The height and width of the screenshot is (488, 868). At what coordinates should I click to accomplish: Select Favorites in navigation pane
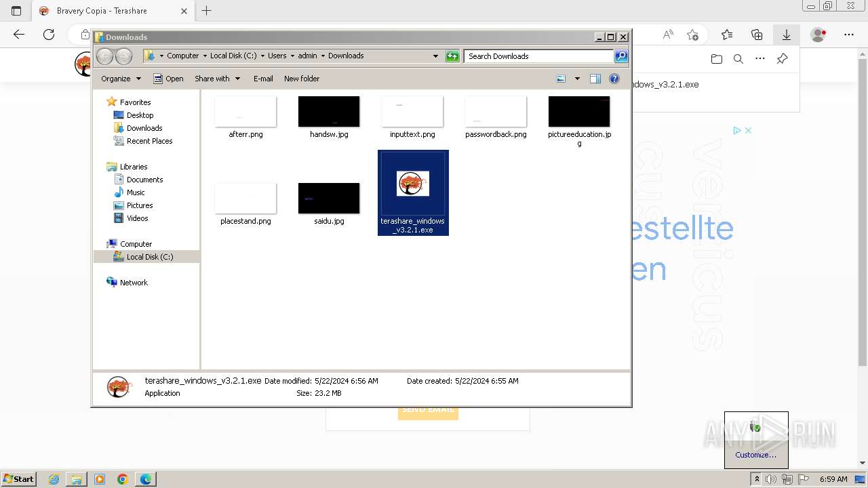pos(135,102)
